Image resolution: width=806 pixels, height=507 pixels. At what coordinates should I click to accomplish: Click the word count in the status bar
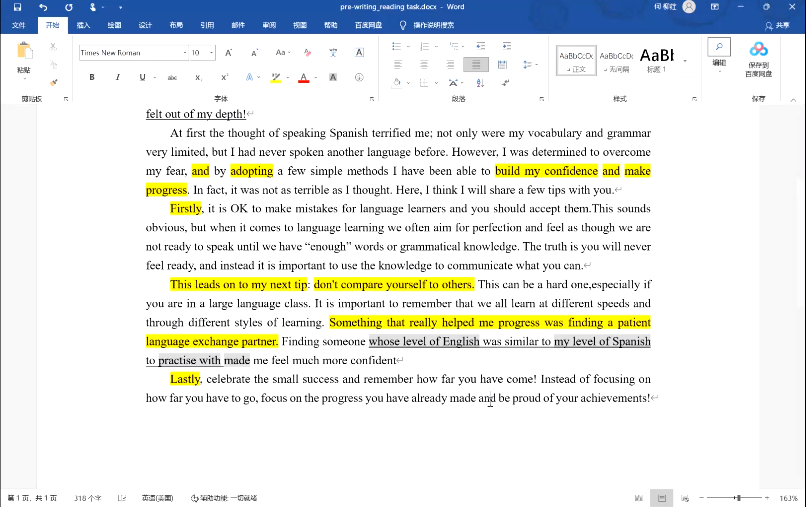pos(88,498)
